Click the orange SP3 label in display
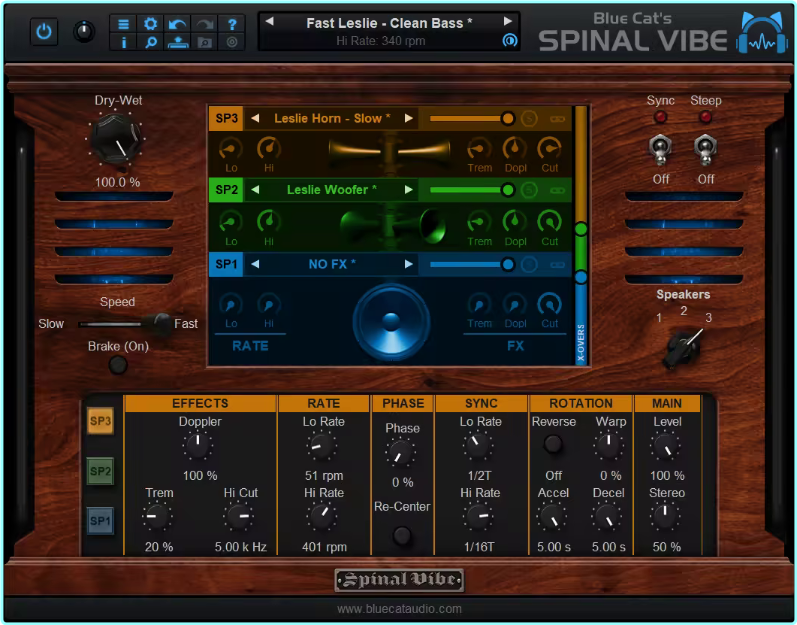The image size is (797, 625). coord(226,118)
